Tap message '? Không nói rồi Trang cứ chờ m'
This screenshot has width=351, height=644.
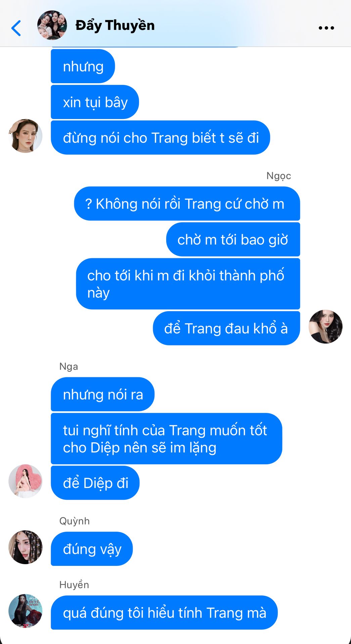[187, 204]
